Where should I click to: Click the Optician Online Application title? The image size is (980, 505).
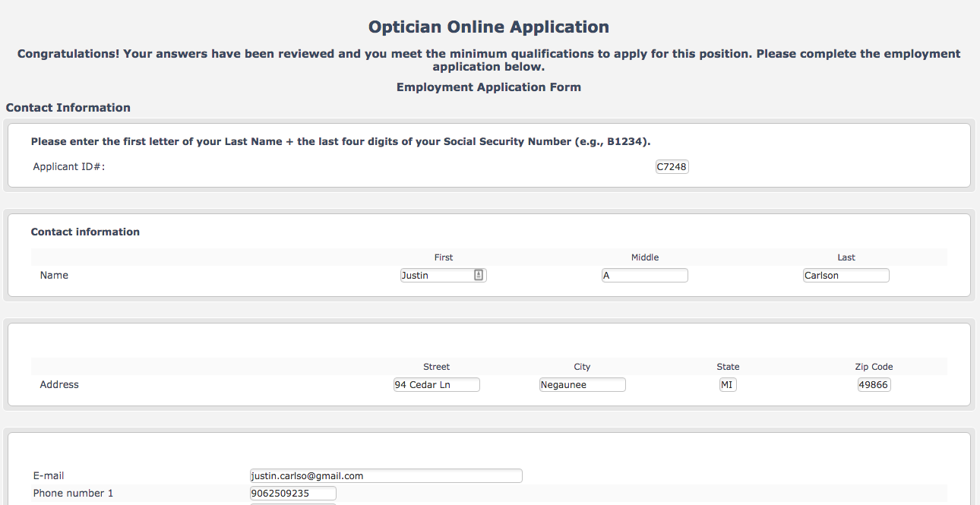488,27
